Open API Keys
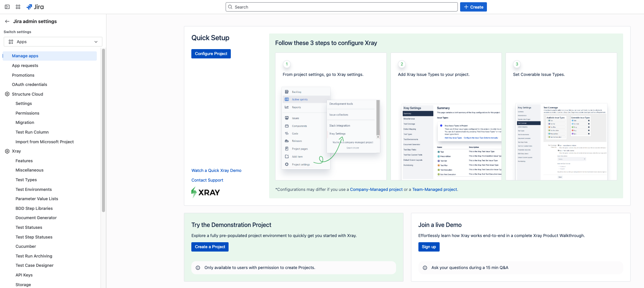 click(24, 275)
